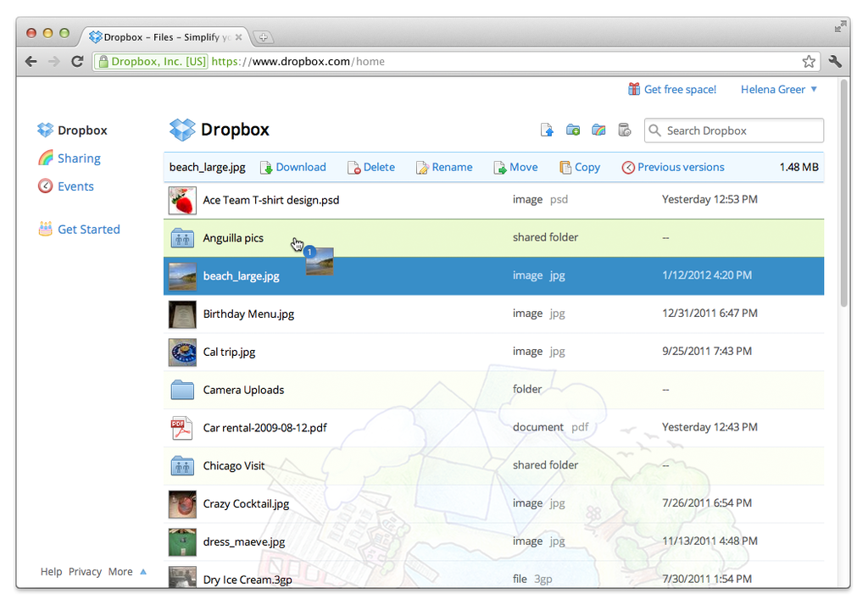Copy the selected file
Viewport: 868px width, 605px height.
tap(580, 167)
